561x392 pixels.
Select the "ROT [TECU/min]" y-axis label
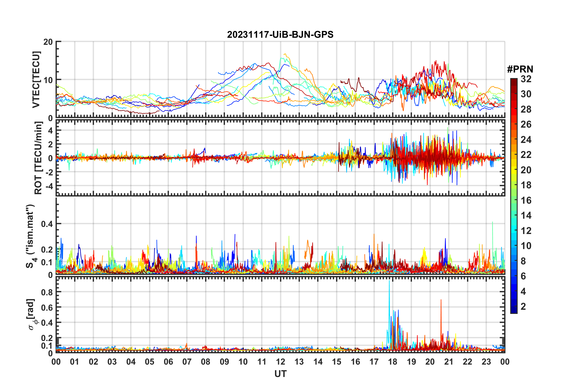pyautogui.click(x=38, y=158)
